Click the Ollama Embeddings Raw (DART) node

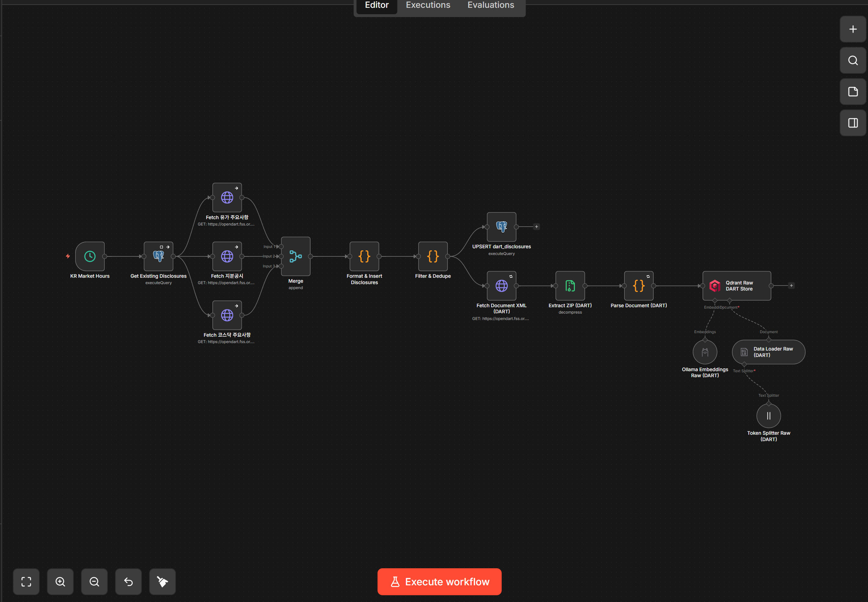point(704,352)
